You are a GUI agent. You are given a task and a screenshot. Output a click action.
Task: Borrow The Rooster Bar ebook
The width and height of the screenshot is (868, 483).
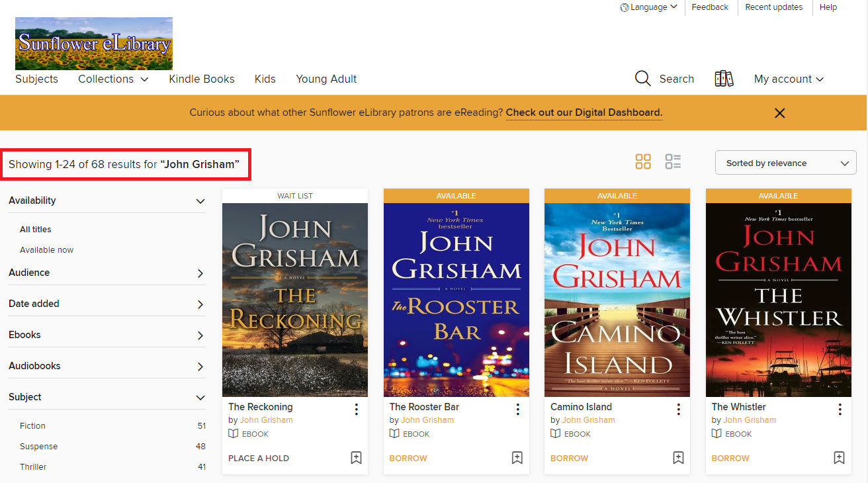click(408, 458)
